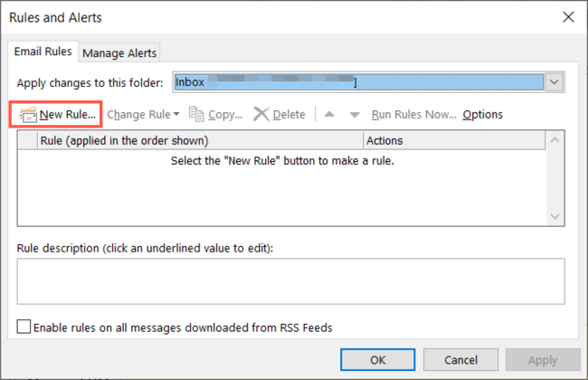The width and height of the screenshot is (588, 380).
Task: Open the folder selection dropdown arrow
Action: coord(555,82)
